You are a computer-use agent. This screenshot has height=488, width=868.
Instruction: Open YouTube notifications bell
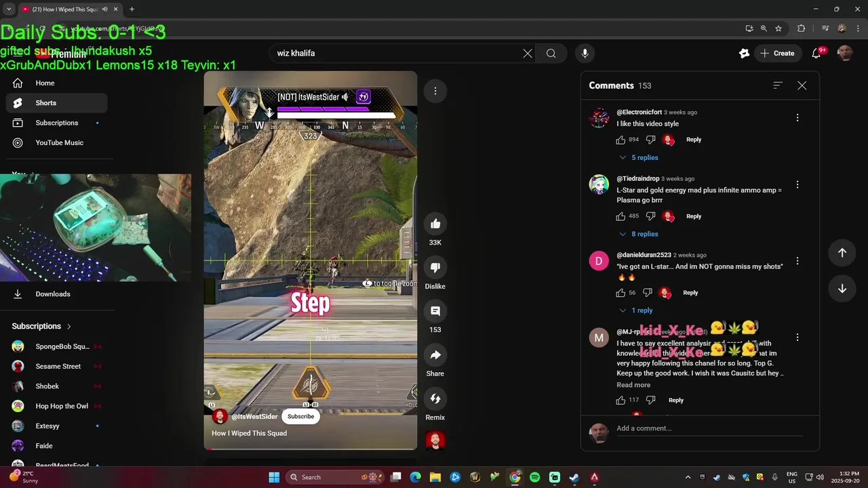point(816,54)
